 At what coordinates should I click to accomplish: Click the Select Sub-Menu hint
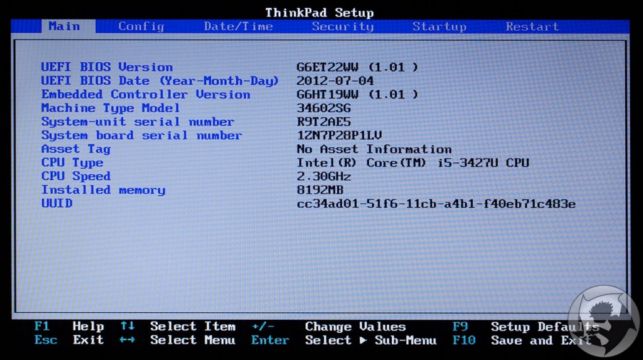[371, 340]
